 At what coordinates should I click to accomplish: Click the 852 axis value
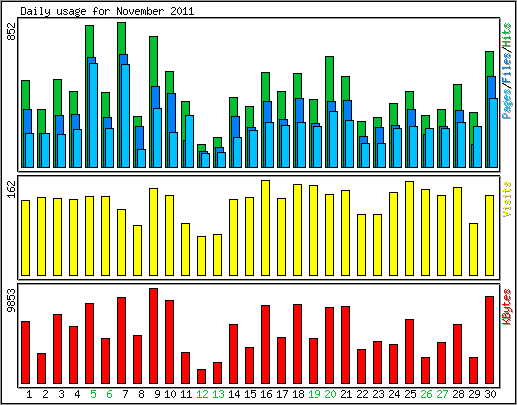tap(12, 32)
